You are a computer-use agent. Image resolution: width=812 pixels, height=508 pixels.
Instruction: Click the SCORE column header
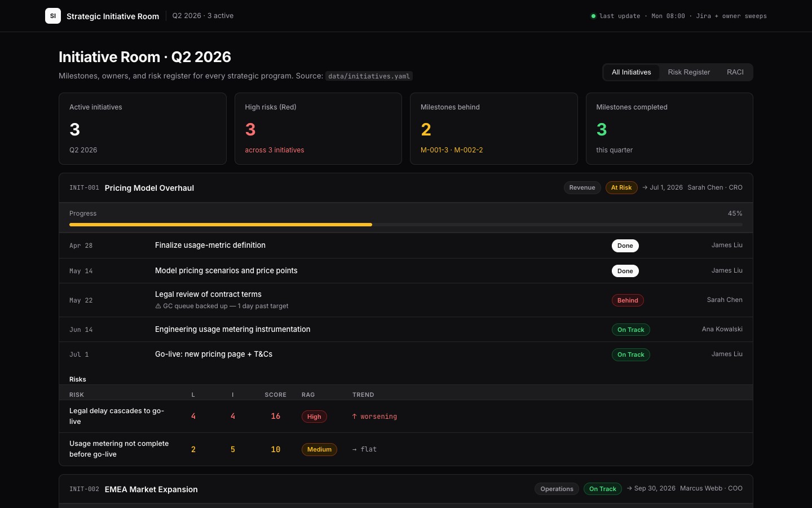(276, 395)
